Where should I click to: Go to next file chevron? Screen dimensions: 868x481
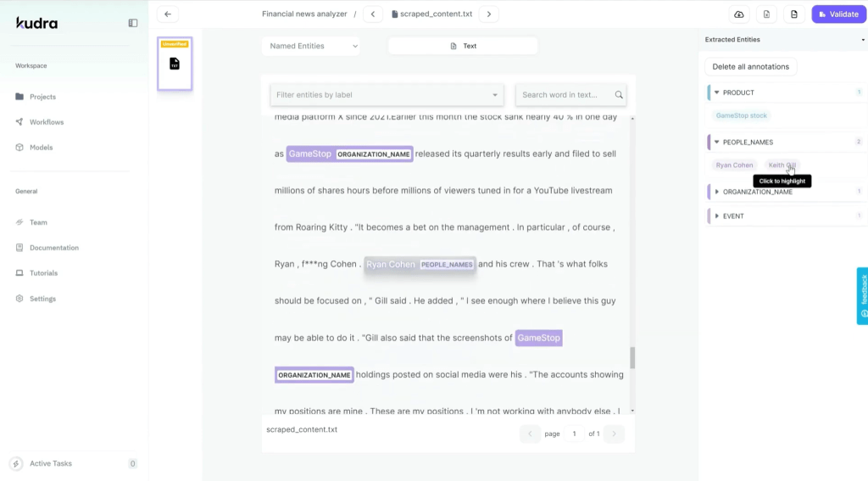click(x=489, y=14)
